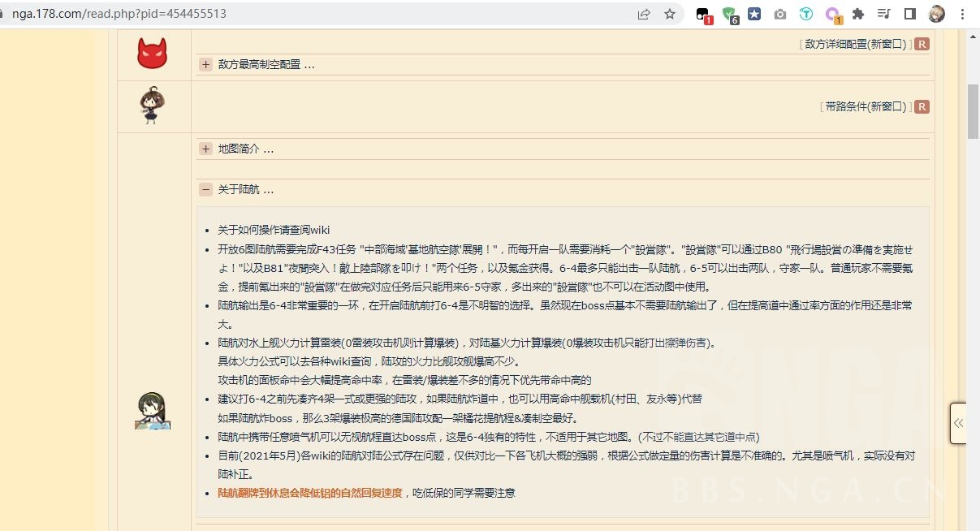Open the Chrome extensions puzzle piece menu
The height and width of the screenshot is (531, 980).
click(857, 14)
